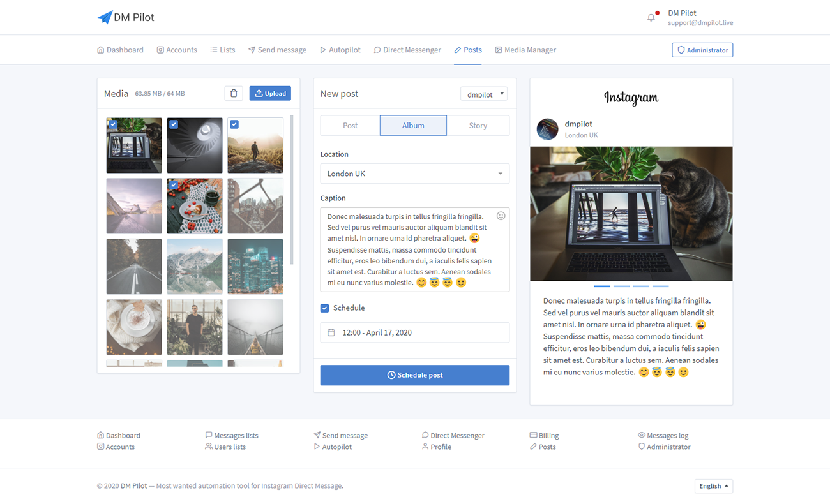Open Send message in top navigation

coord(277,50)
